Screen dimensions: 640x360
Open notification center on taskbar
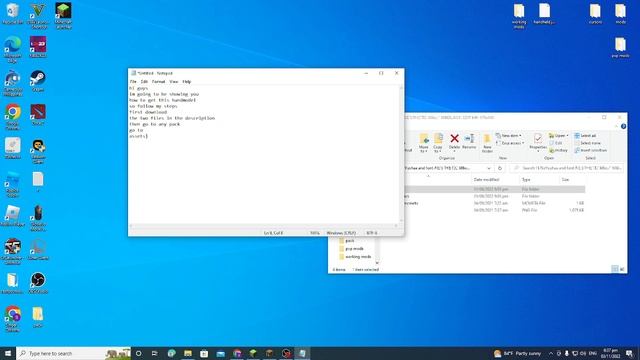coord(630,353)
